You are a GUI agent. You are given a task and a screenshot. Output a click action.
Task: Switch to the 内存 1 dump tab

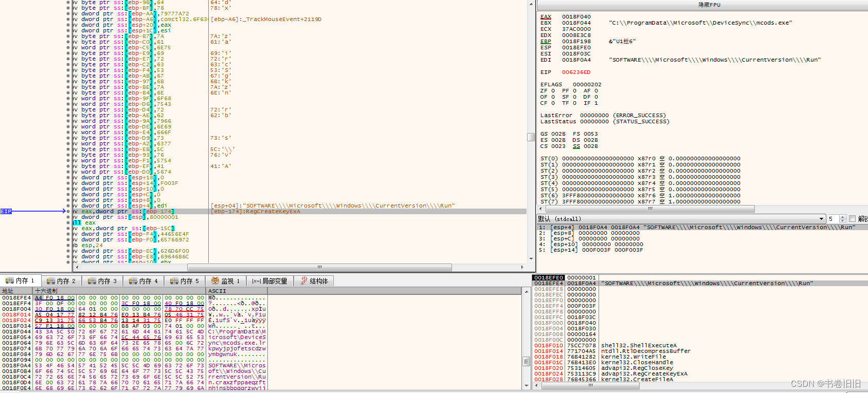point(20,281)
